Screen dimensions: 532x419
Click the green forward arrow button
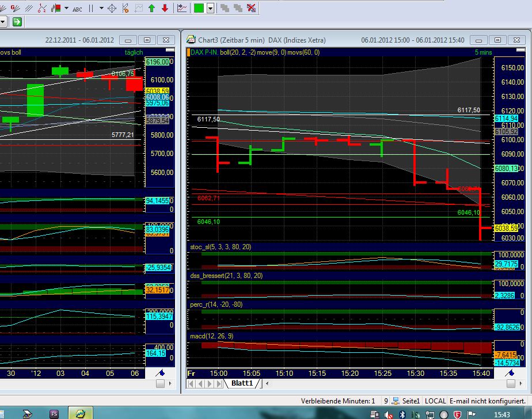click(17, 21)
